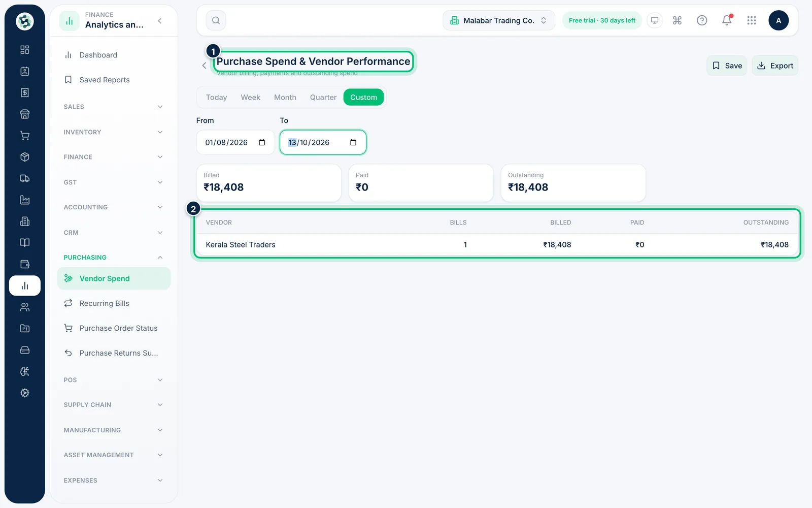Open the delivery truck icon in rail
The height and width of the screenshot is (508, 812).
coord(25,178)
